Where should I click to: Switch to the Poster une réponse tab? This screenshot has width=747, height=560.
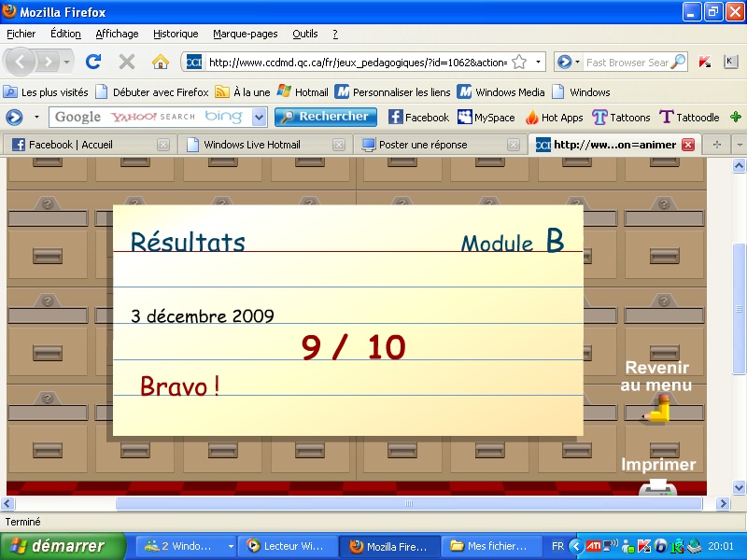(x=439, y=145)
